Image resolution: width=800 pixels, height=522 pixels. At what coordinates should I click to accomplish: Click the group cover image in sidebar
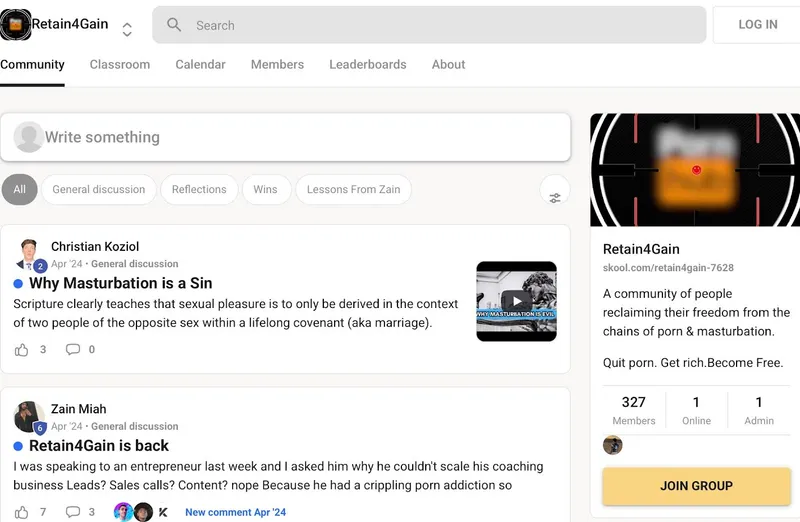695,170
